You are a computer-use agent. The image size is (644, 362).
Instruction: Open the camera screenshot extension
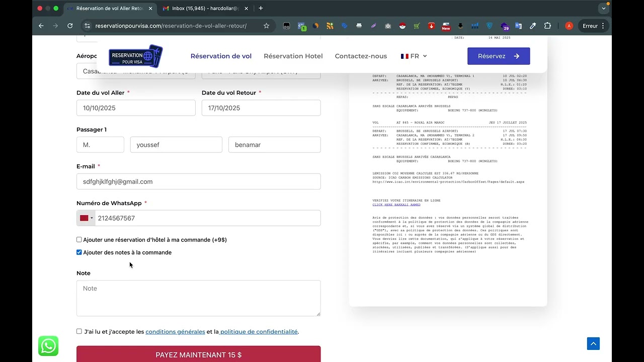388,26
